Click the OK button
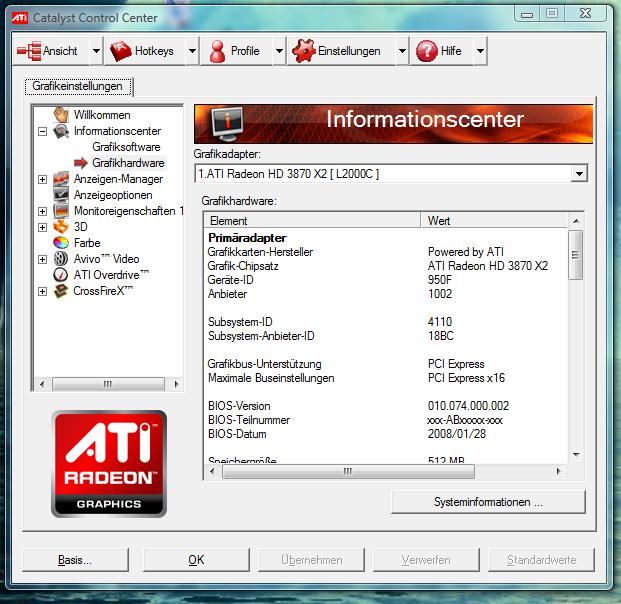 coord(196,560)
